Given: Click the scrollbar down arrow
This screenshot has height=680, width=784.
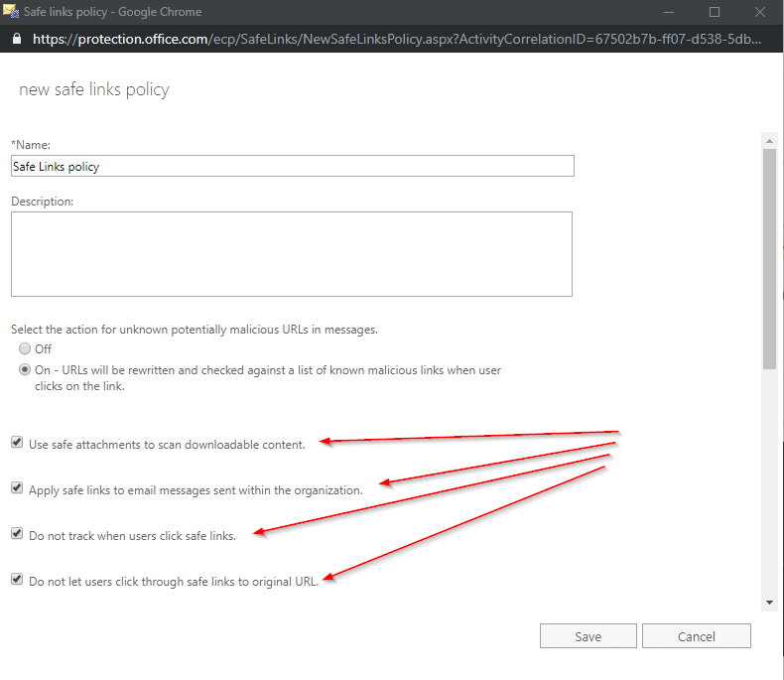Looking at the screenshot, I should [x=769, y=602].
